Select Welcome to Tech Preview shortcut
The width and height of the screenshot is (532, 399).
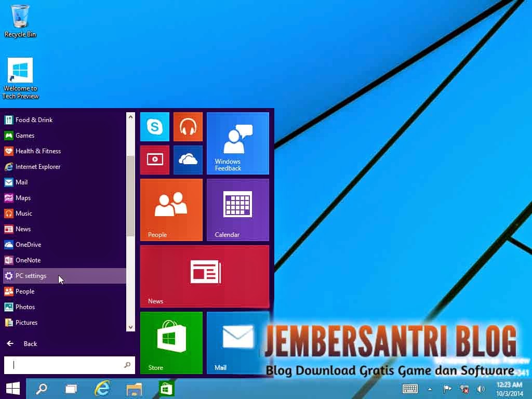tap(20, 79)
